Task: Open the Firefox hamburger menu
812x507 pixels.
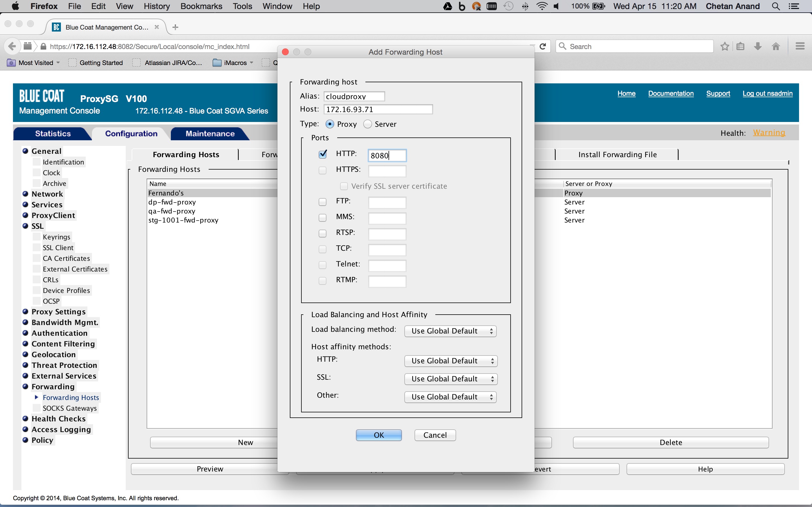Action: tap(800, 46)
